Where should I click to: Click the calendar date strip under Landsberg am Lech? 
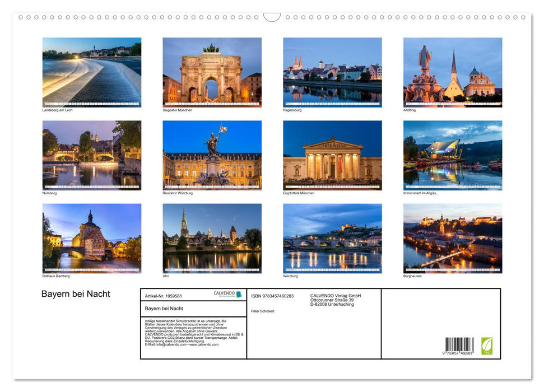point(92,104)
